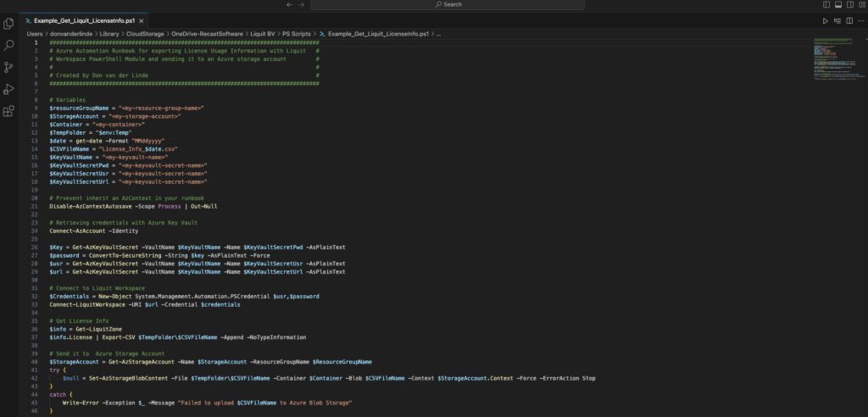Click the Go Forward navigation arrow
The height and width of the screenshot is (417, 868).
(303, 4)
